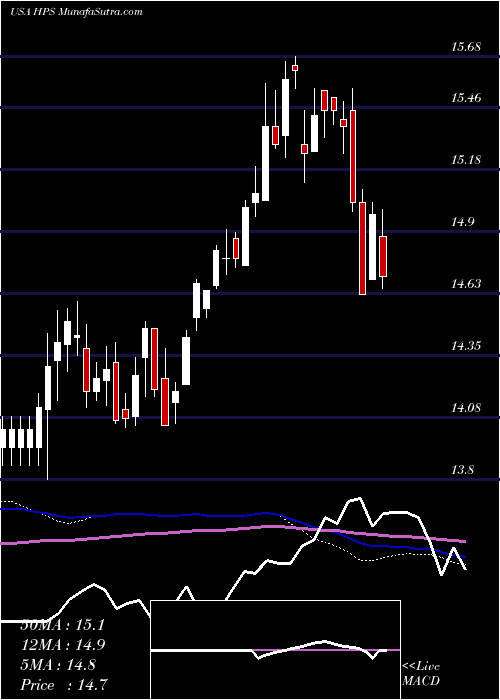Click the MACD inset chart panel

coord(275,650)
